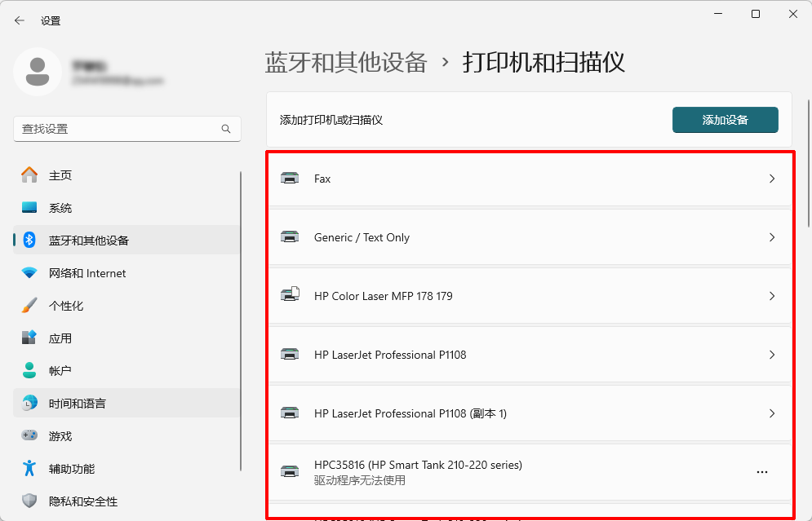812x521 pixels.
Task: Click the main page vertical scrollbar
Action: 809,164
